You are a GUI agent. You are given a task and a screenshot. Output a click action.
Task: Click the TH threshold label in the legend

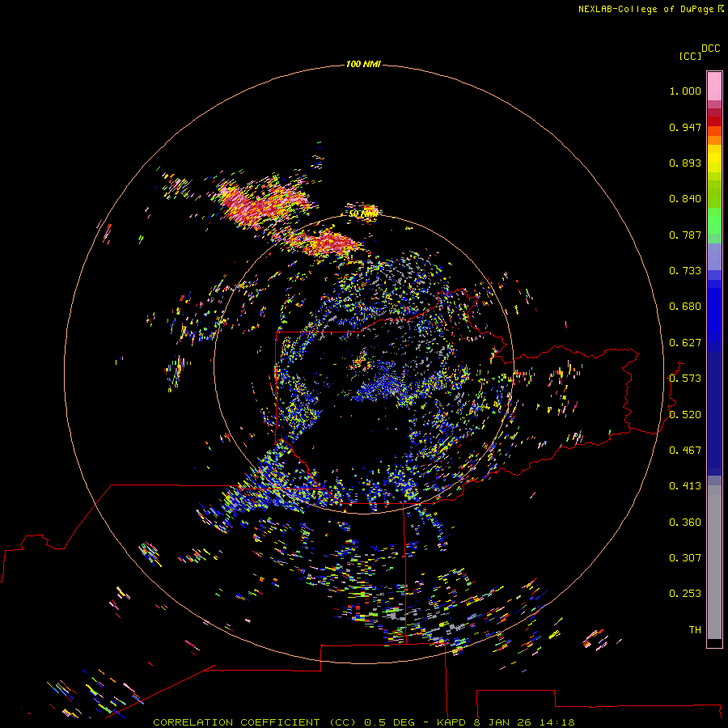pyautogui.click(x=695, y=629)
